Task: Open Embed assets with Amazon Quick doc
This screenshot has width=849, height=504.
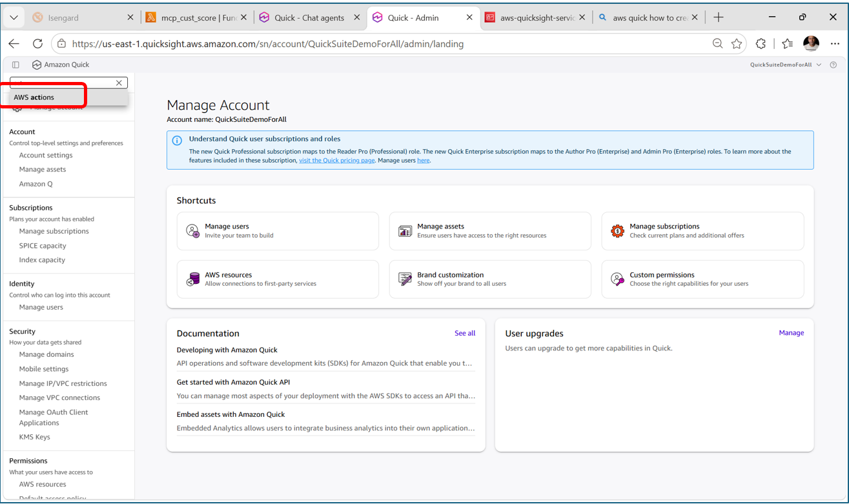Action: tap(230, 414)
